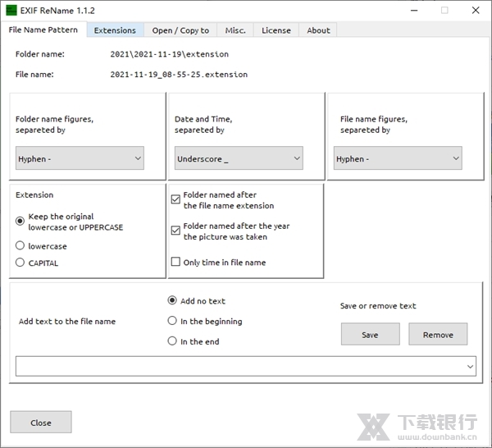Open the Open / Copy to tab
The height and width of the screenshot is (448, 492).
(180, 30)
